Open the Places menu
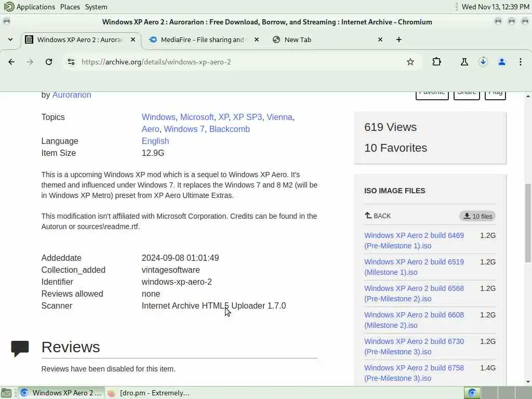Screen dimensions: 532x399 [70, 7]
